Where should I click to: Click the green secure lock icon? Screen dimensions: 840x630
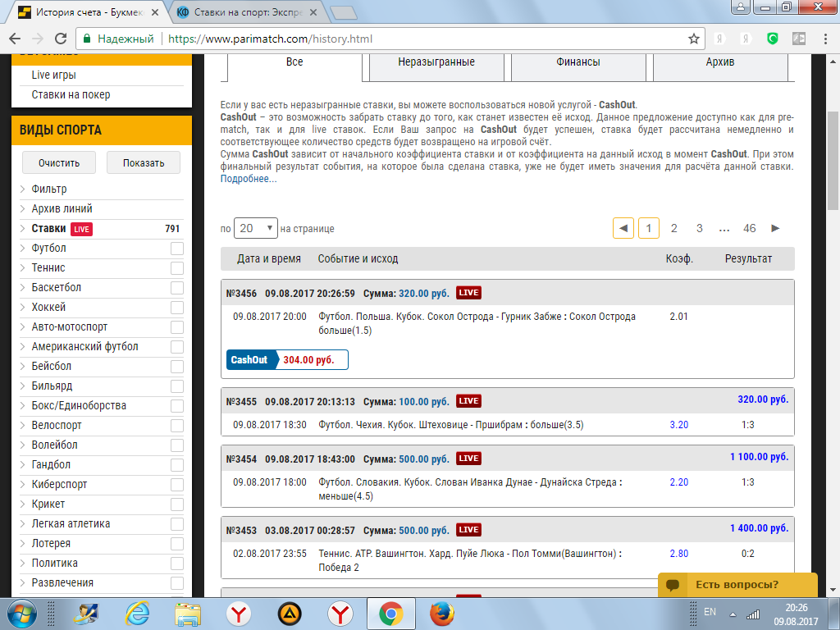[86, 39]
